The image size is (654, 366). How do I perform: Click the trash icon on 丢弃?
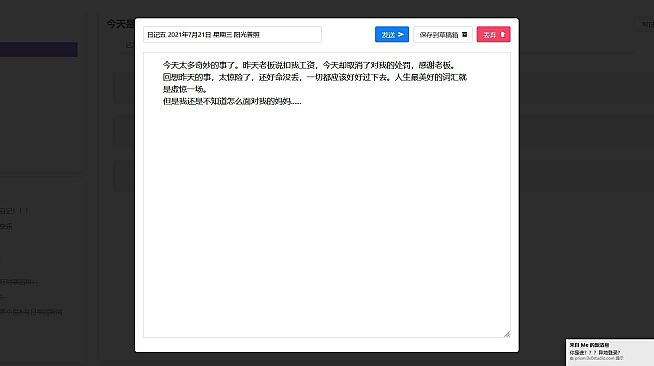tap(503, 35)
